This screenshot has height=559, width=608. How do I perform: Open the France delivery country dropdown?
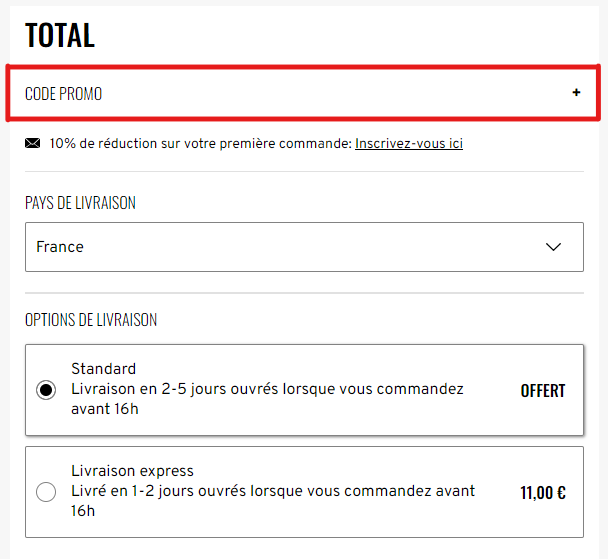coord(304,247)
